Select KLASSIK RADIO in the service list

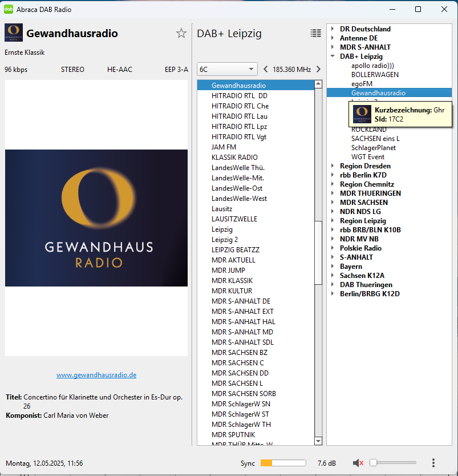pos(234,158)
